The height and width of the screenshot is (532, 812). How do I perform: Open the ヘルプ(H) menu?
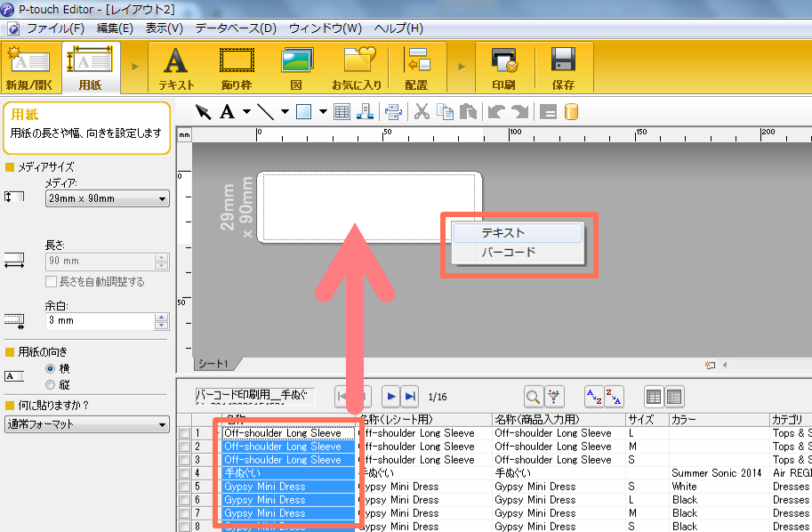coord(398,28)
